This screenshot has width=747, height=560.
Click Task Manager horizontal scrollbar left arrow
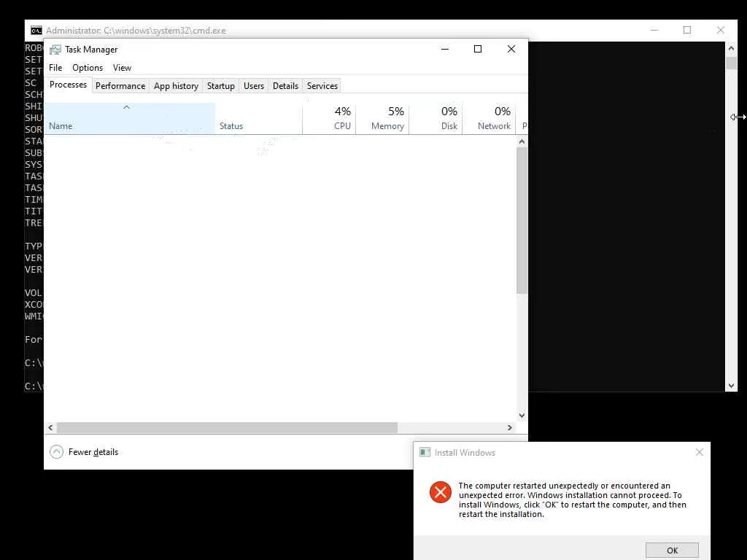click(50, 427)
